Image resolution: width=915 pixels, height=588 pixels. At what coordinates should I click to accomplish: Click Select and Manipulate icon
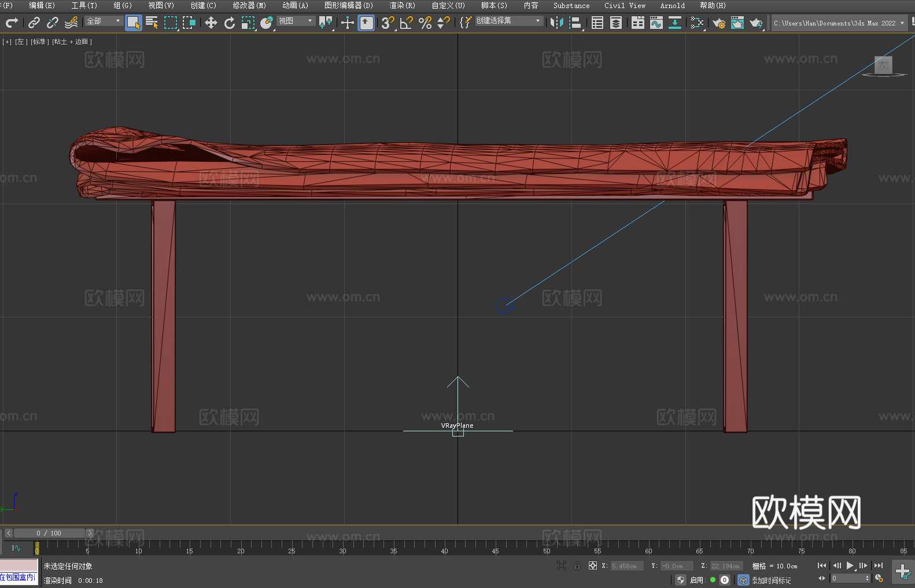tap(348, 23)
